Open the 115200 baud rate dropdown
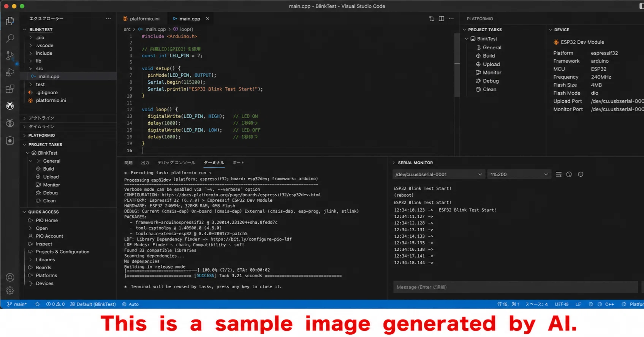The height and width of the screenshot is (337, 644). pyautogui.click(x=519, y=174)
